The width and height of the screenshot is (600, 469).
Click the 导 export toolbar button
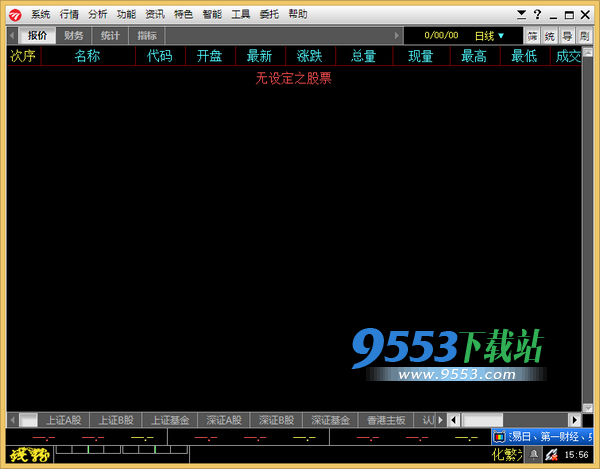point(567,36)
